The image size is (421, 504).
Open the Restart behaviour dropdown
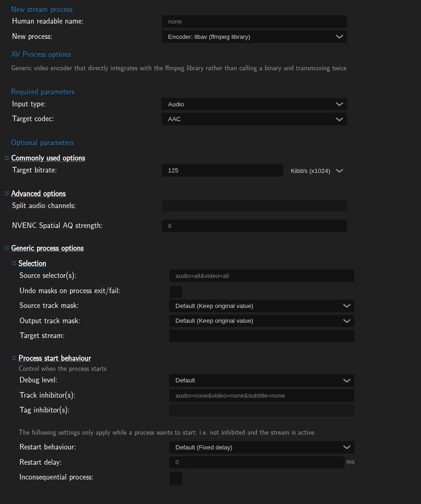[x=261, y=448]
